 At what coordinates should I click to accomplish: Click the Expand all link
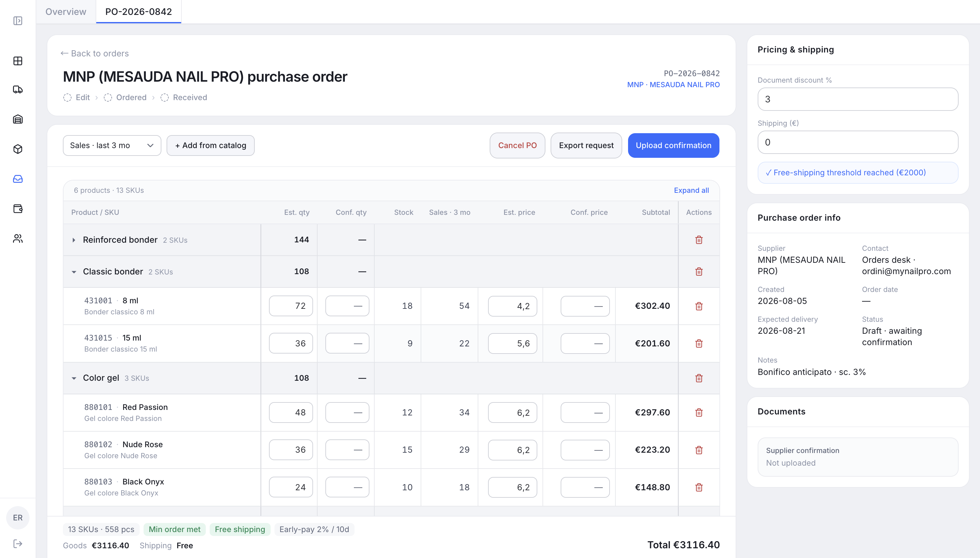point(691,191)
